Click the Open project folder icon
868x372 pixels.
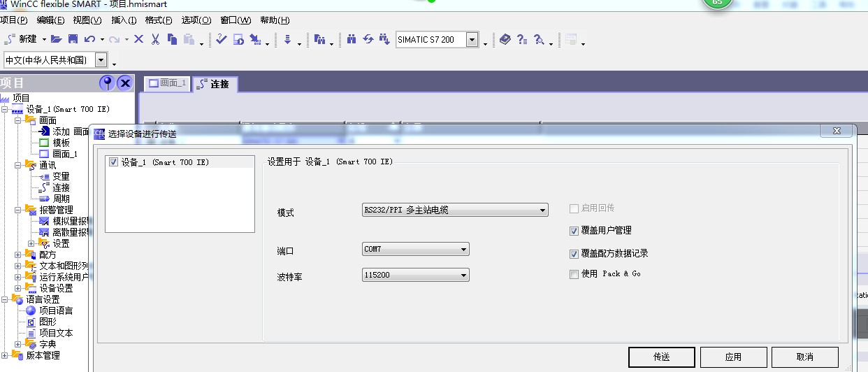click(x=57, y=39)
